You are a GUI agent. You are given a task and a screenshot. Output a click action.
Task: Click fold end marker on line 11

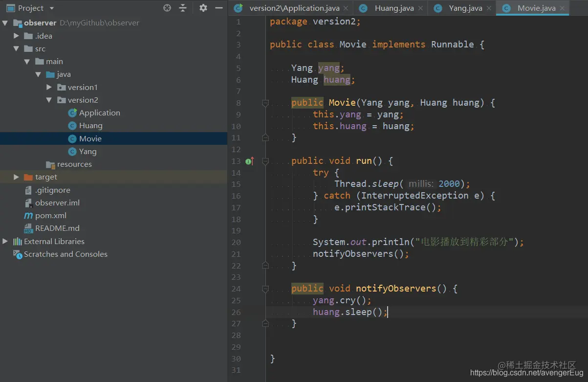point(265,138)
